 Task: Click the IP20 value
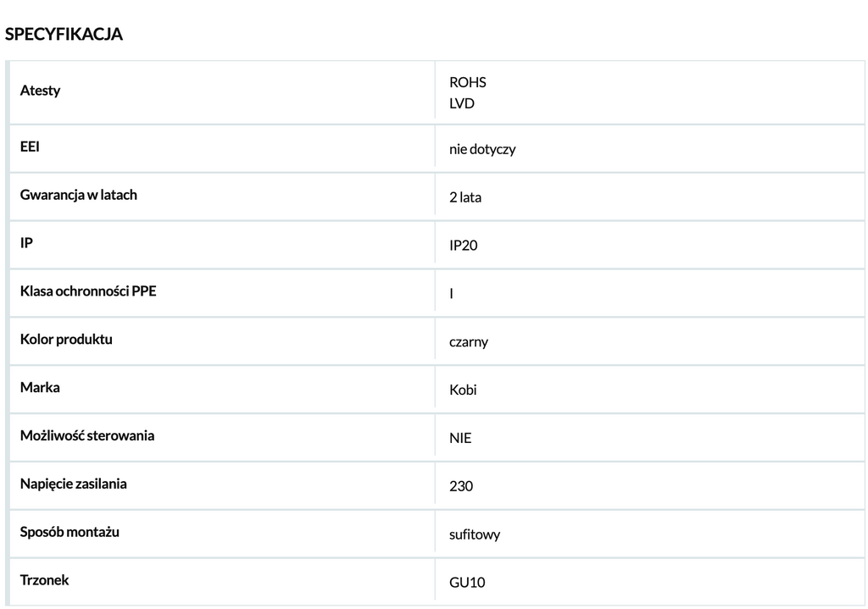click(x=464, y=246)
